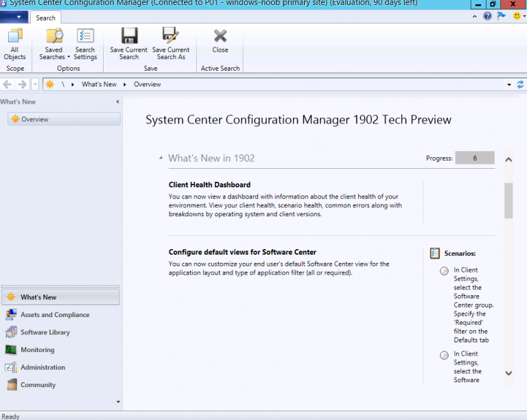Click the Administration checklist icon
Image resolution: width=527 pixels, height=420 pixels.
pos(11,367)
